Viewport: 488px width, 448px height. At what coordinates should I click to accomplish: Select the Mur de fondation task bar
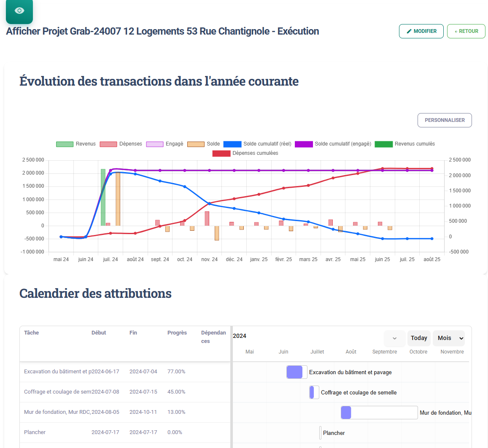[379, 413]
